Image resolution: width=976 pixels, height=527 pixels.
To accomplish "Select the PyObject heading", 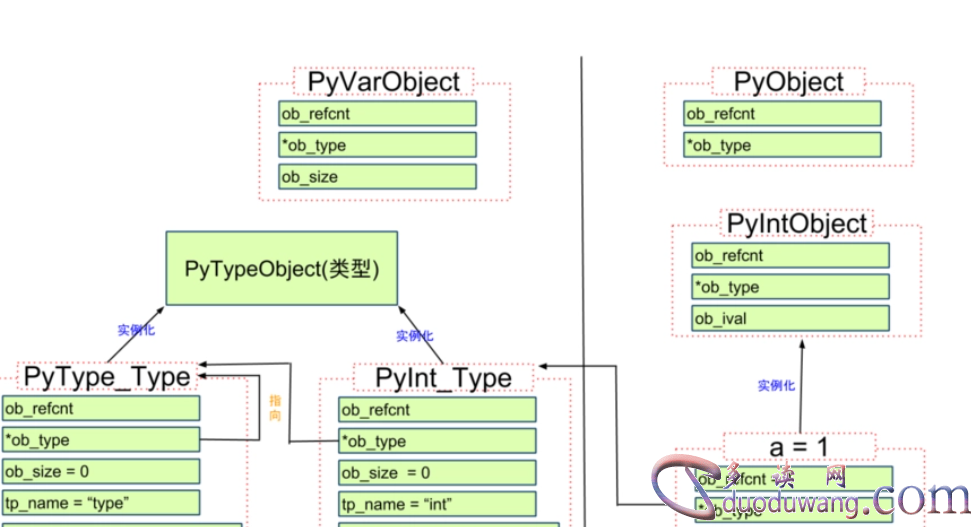I will pyautogui.click(x=789, y=82).
